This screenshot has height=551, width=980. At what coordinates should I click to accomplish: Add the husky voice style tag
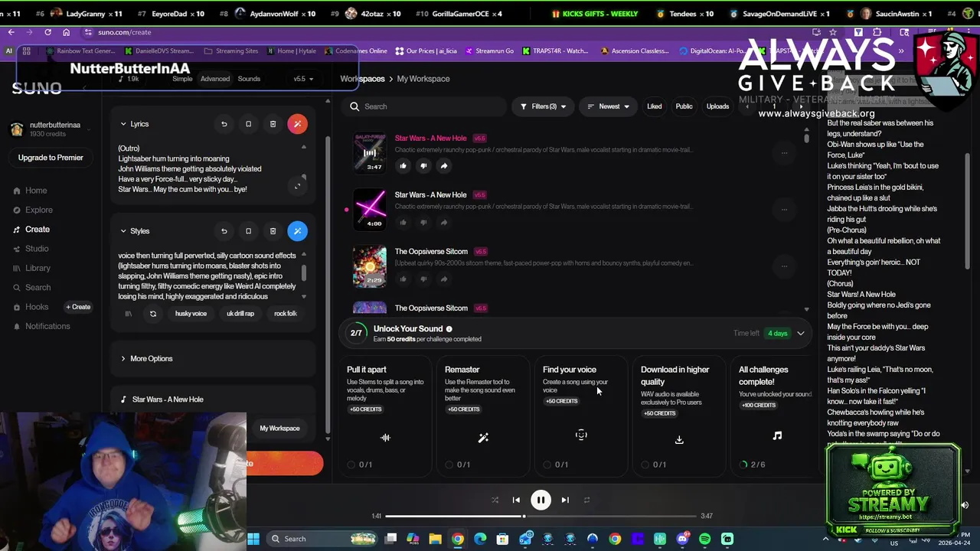[x=191, y=314]
